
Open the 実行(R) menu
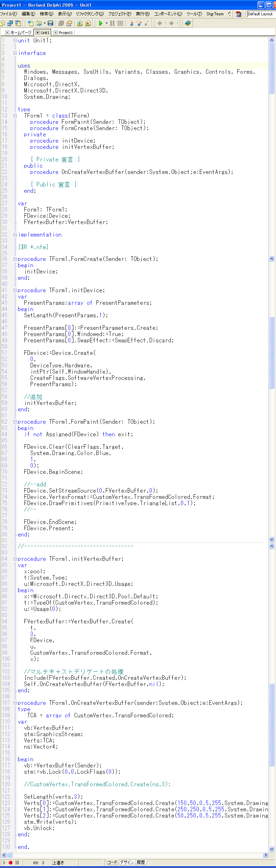point(143,14)
